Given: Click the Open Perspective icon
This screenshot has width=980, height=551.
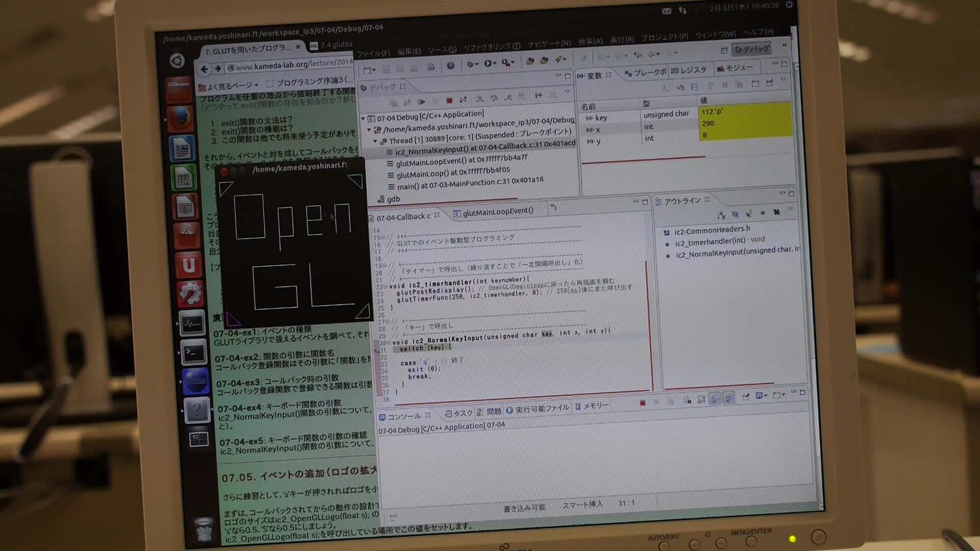Looking at the screenshot, I should 724,51.
